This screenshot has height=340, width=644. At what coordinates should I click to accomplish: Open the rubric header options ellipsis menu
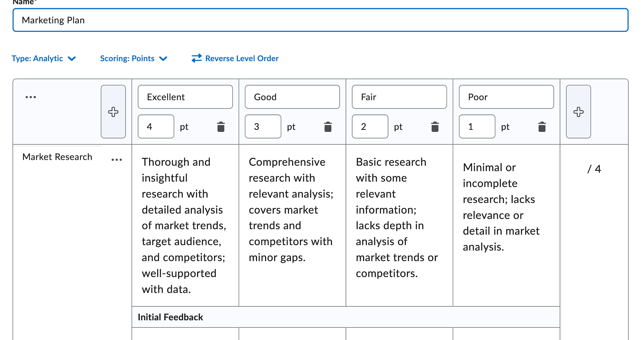(x=31, y=97)
